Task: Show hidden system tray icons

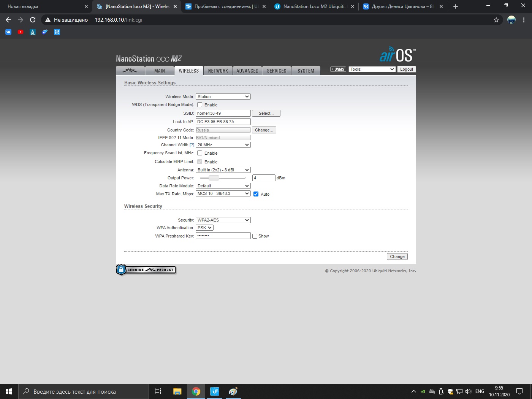Action: [414, 391]
